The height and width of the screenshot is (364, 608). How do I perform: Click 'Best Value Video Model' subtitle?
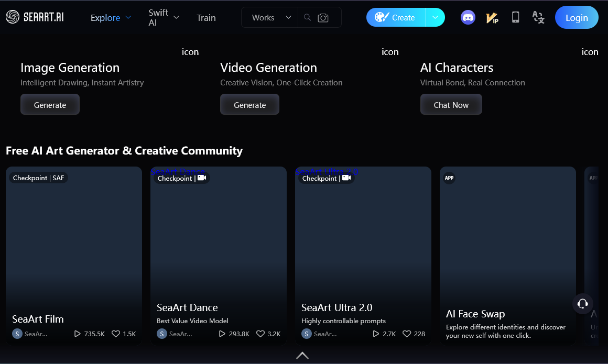pos(192,321)
